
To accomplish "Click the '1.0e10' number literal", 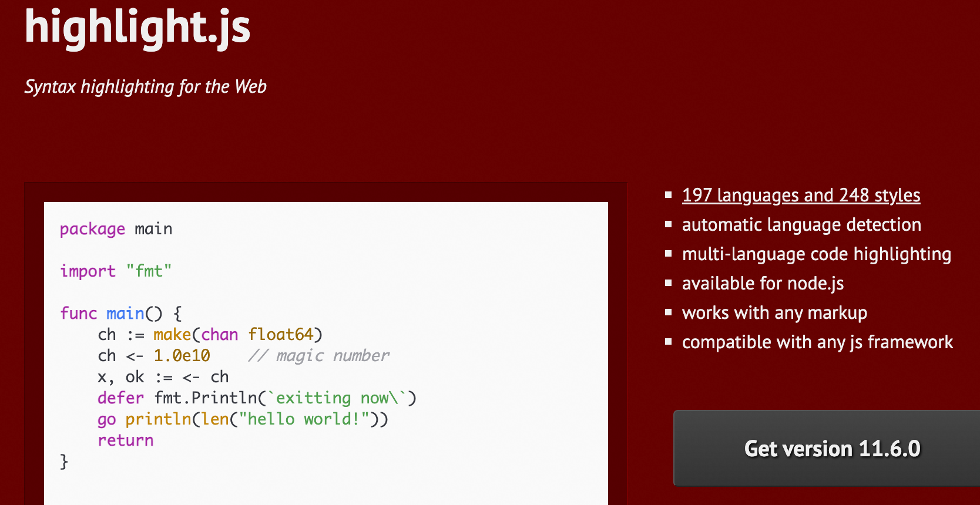I will point(182,356).
